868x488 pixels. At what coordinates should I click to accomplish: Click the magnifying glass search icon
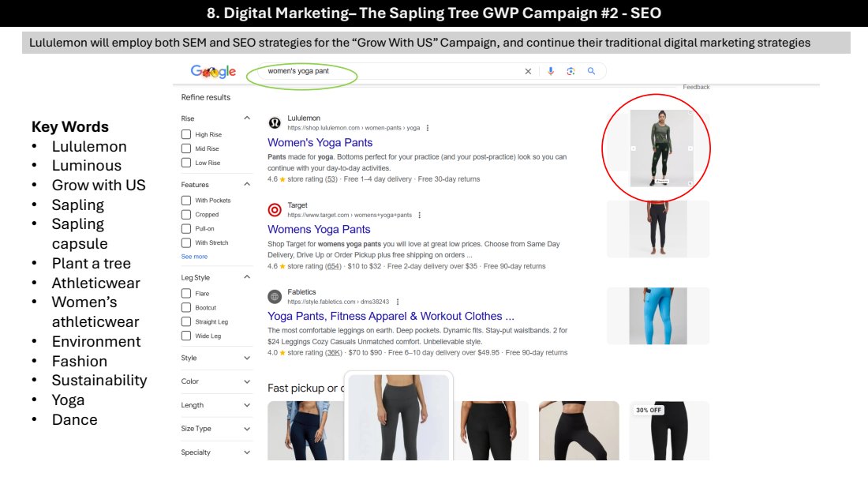(591, 71)
